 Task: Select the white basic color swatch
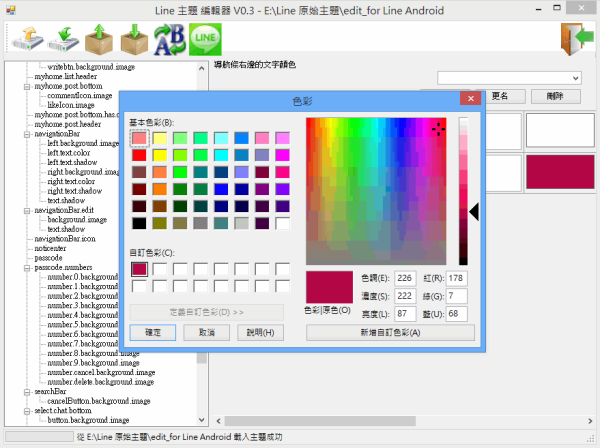[x=282, y=223]
